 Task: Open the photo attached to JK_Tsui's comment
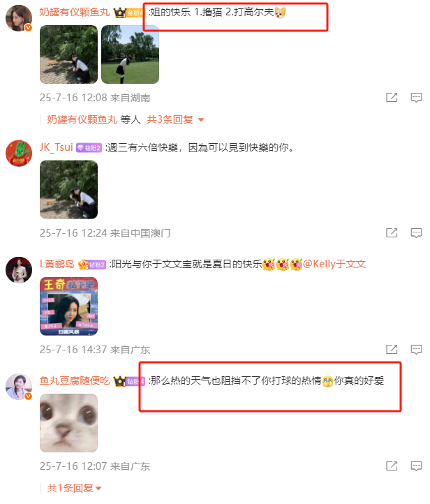69,190
